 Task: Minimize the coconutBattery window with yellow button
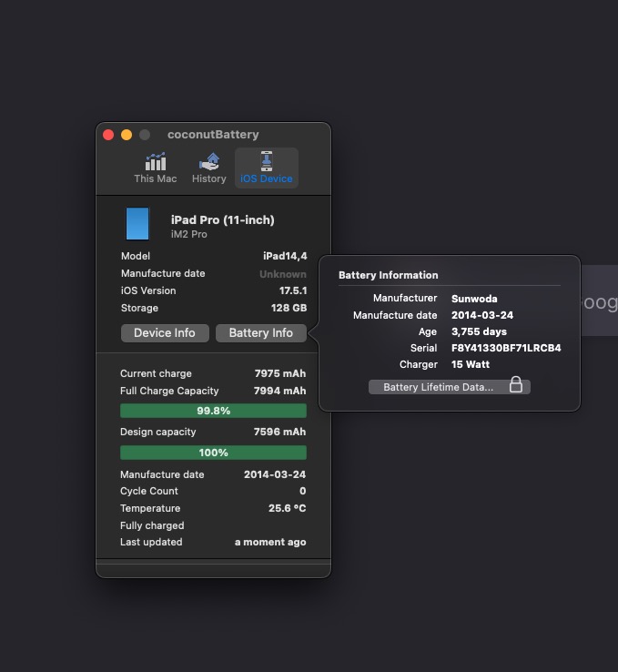coord(127,135)
